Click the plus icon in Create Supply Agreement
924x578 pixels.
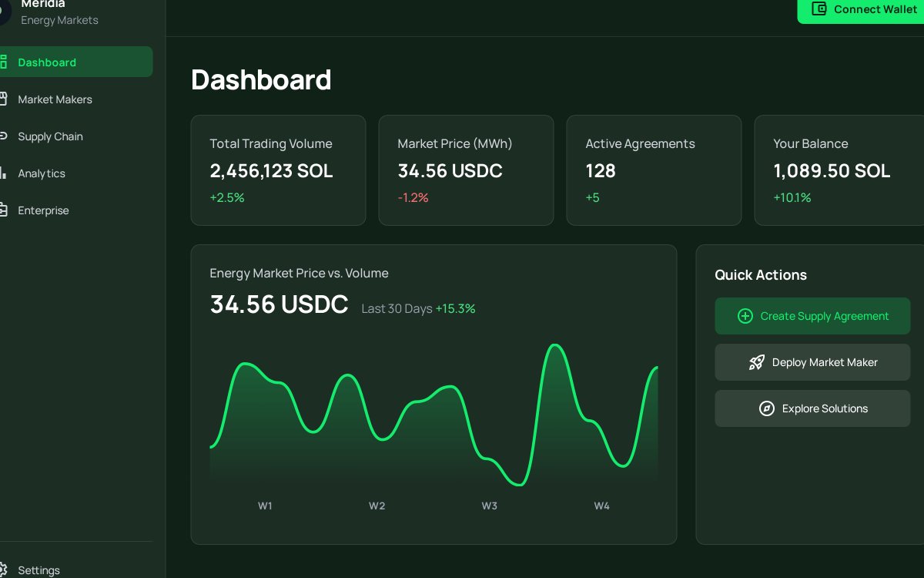745,316
